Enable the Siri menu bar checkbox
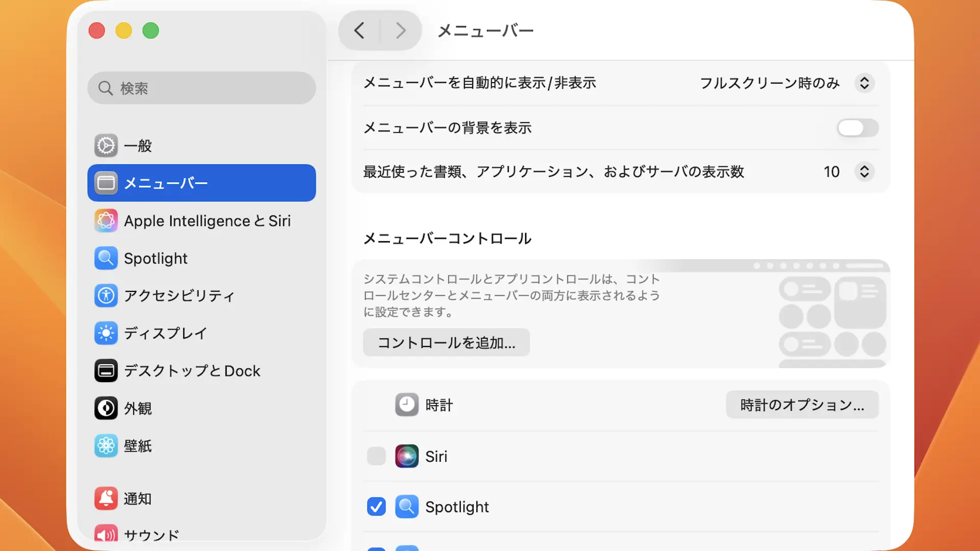 click(377, 456)
